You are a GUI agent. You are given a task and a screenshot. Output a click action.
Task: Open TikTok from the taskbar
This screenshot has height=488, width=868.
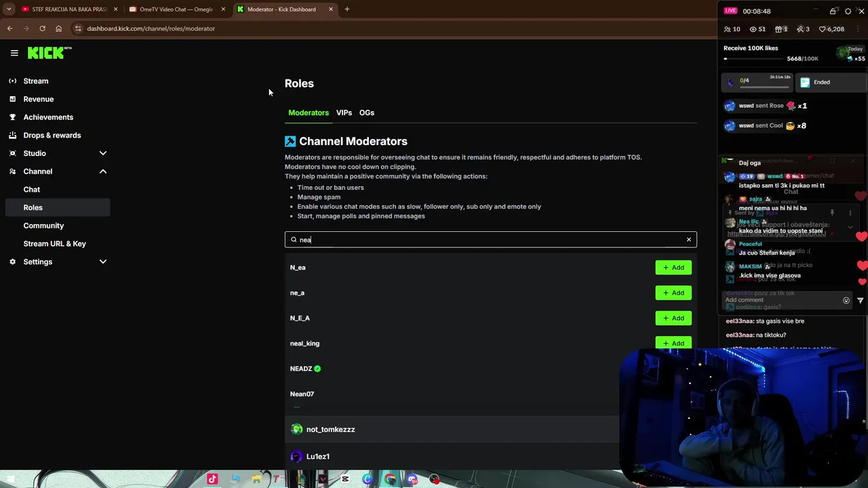(212, 479)
